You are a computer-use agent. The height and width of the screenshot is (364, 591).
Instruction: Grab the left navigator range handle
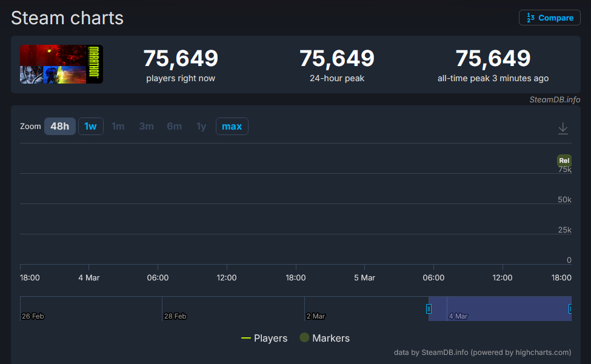(x=429, y=309)
